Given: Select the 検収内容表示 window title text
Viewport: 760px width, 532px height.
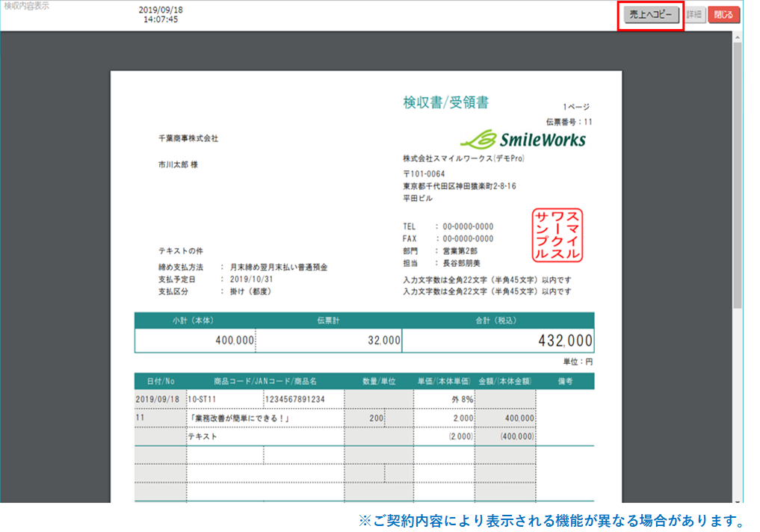Looking at the screenshot, I should 27,6.
